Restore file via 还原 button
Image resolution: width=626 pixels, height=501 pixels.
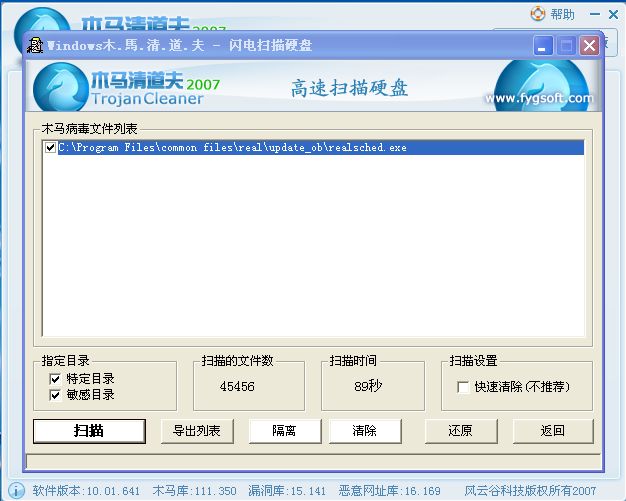461,431
